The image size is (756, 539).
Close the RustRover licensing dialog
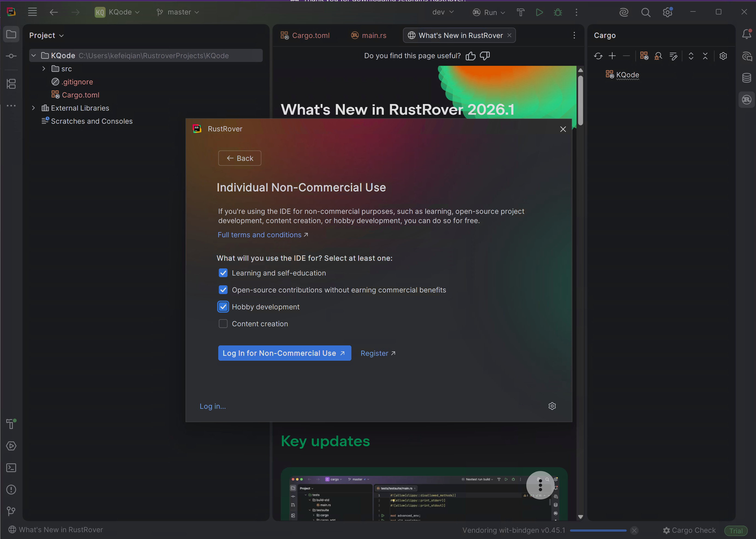563,129
